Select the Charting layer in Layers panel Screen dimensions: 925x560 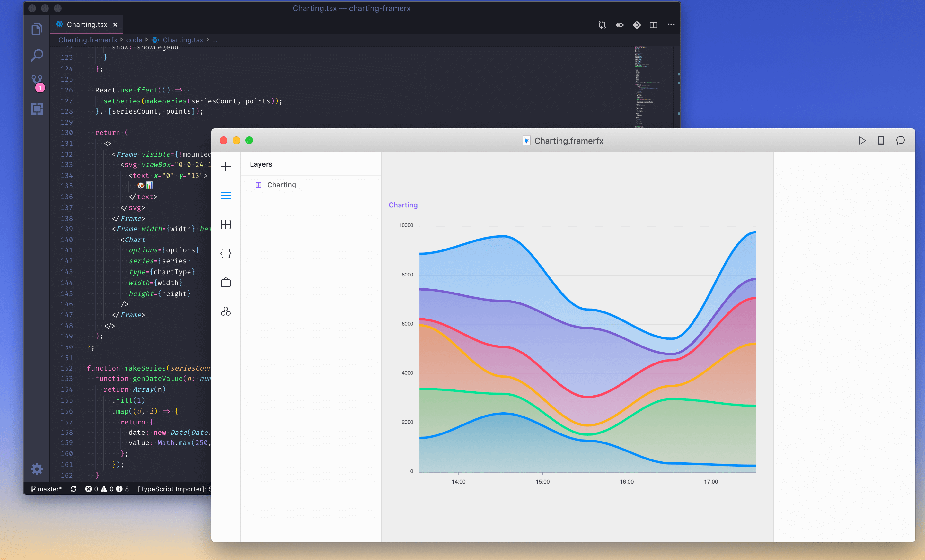click(x=281, y=185)
